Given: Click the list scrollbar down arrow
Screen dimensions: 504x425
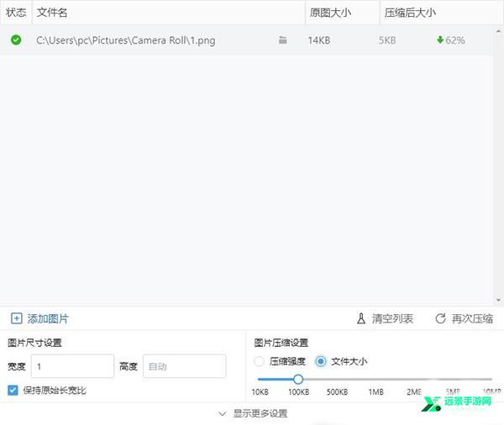Looking at the screenshot, I should (x=498, y=300).
